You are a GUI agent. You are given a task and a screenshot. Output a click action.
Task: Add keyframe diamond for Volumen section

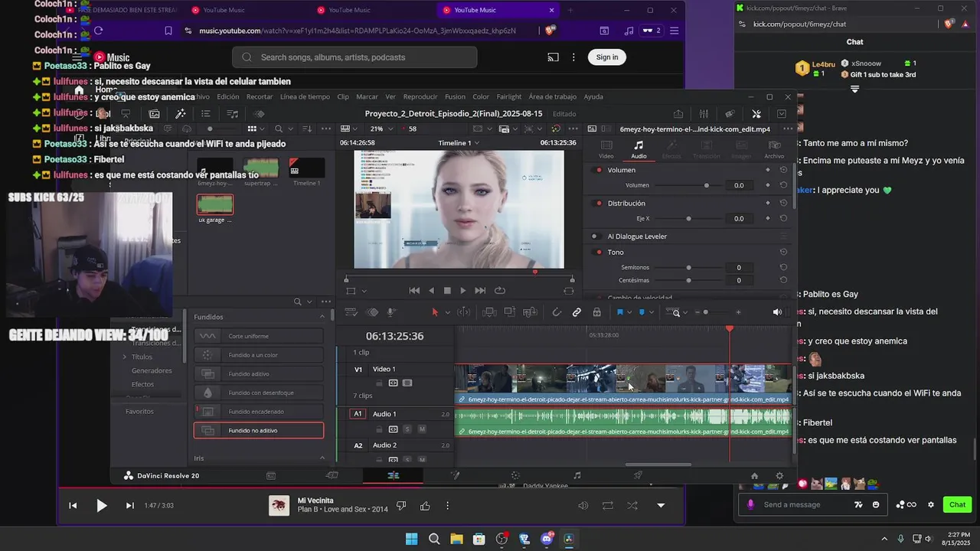(x=768, y=170)
